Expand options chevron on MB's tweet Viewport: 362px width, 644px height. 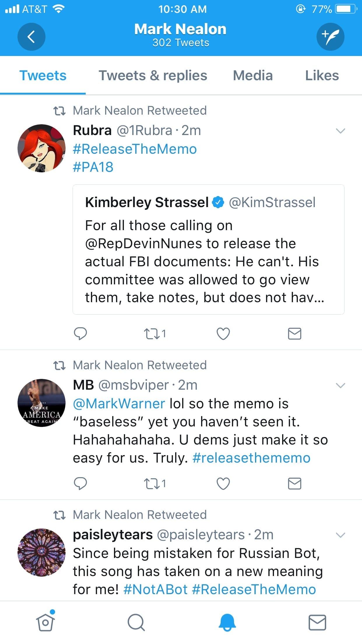click(340, 385)
